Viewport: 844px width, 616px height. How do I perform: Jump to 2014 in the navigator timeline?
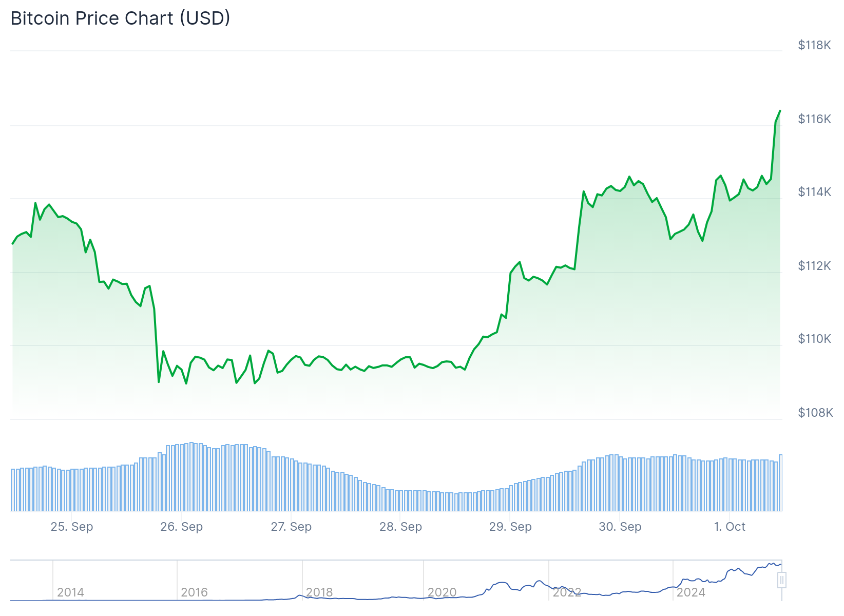click(70, 592)
